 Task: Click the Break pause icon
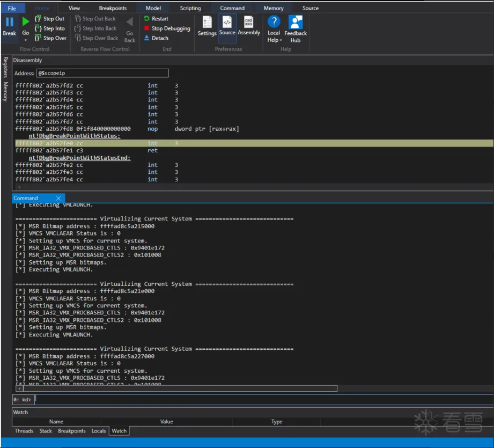pos(9,23)
